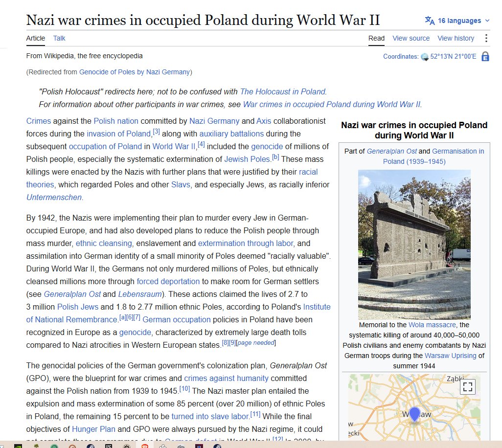Open 'The Holocaust in Poland' link
The width and height of the screenshot is (502, 448).
tap(283, 92)
